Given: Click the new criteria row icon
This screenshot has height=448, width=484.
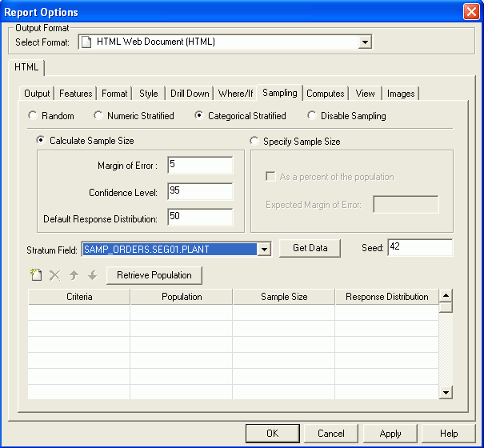Looking at the screenshot, I should [36, 274].
